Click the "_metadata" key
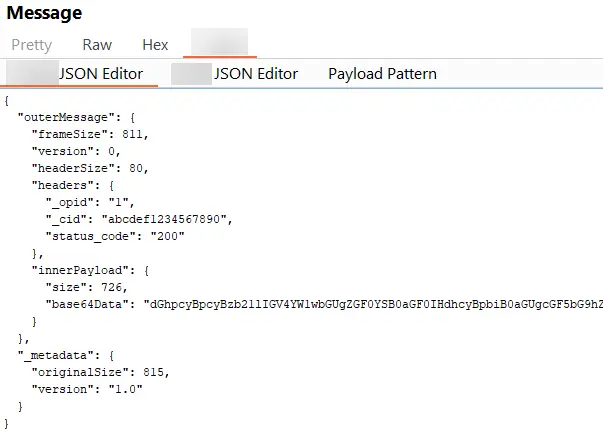Viewport: 603px width, 433px height. (56, 355)
